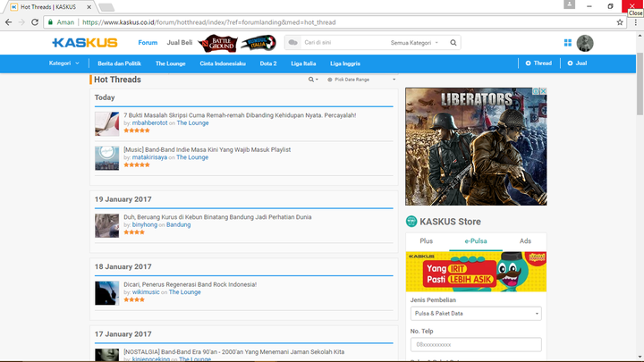Focus the Cari di sini search field
The image size is (644, 362).
click(343, 43)
